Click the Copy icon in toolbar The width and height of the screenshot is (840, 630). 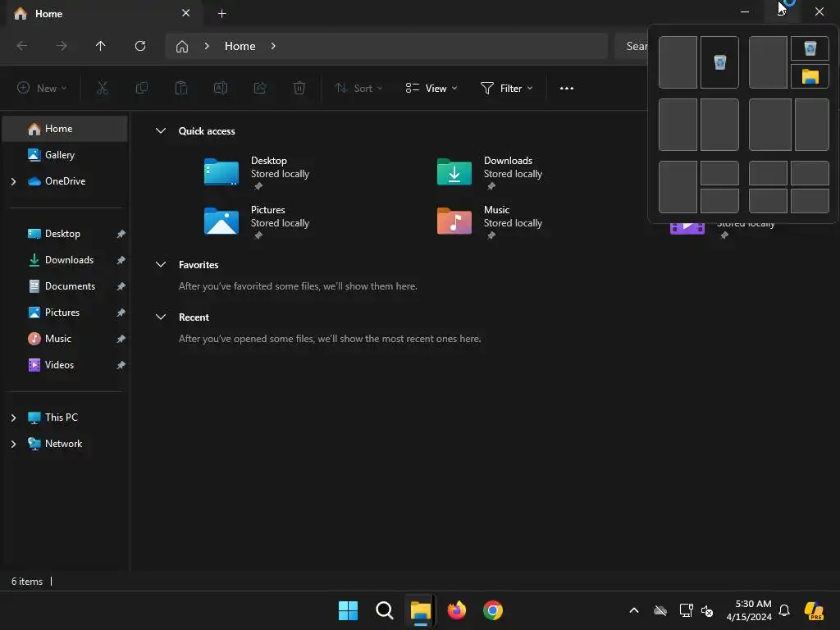(x=141, y=88)
